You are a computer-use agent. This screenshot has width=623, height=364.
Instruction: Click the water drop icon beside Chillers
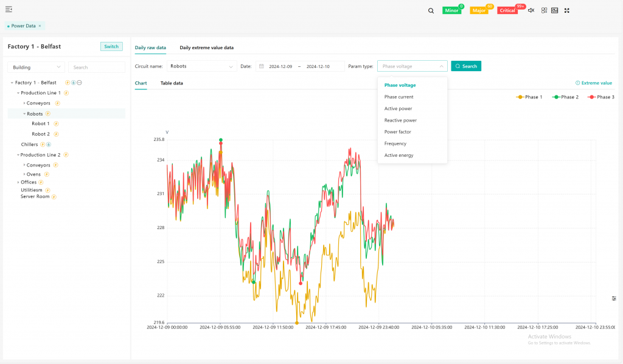click(49, 145)
